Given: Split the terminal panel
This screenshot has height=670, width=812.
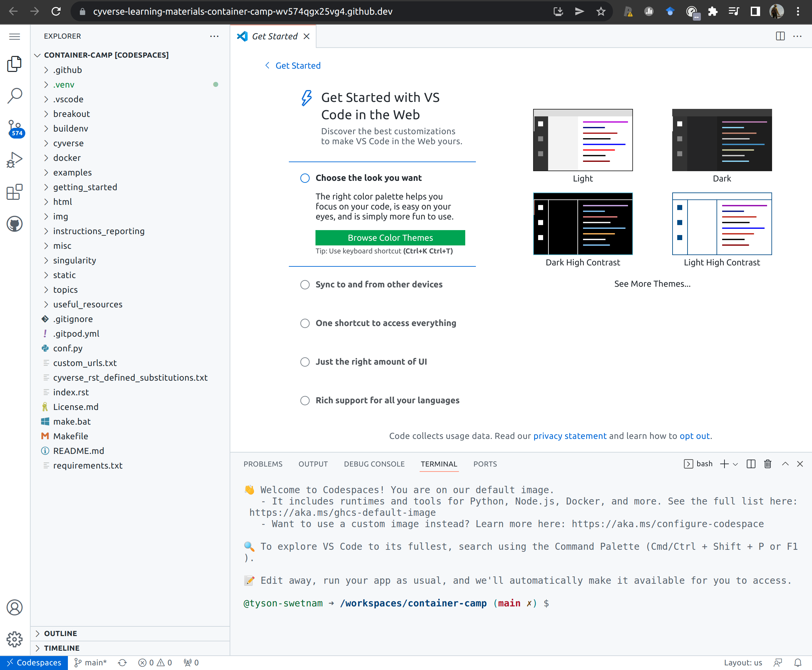Looking at the screenshot, I should click(751, 464).
